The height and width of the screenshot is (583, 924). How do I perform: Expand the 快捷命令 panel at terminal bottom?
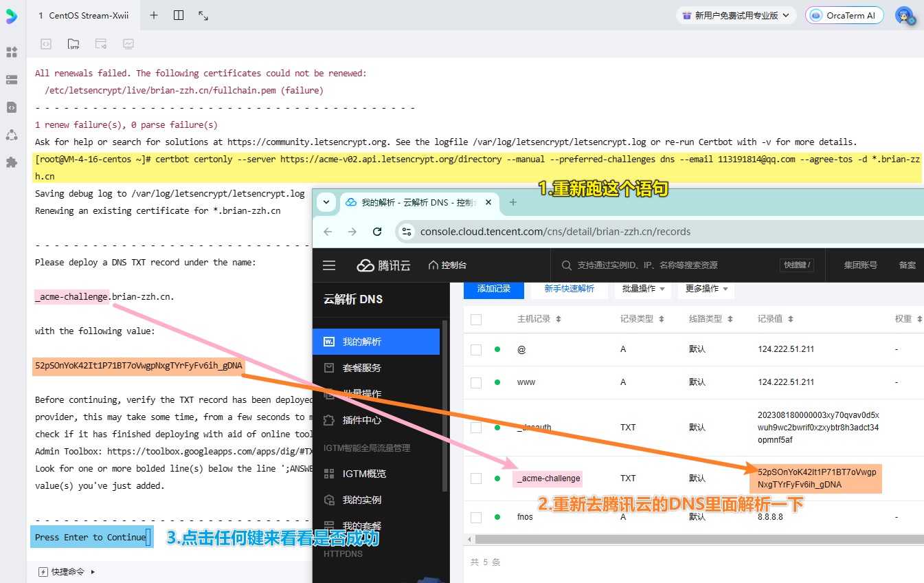(67, 571)
